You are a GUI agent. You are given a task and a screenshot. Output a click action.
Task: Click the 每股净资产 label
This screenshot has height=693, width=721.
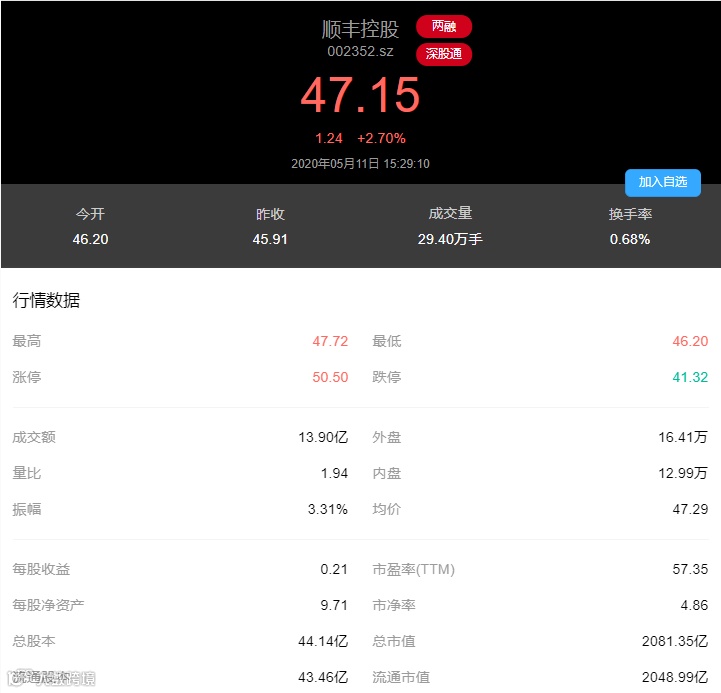48,605
